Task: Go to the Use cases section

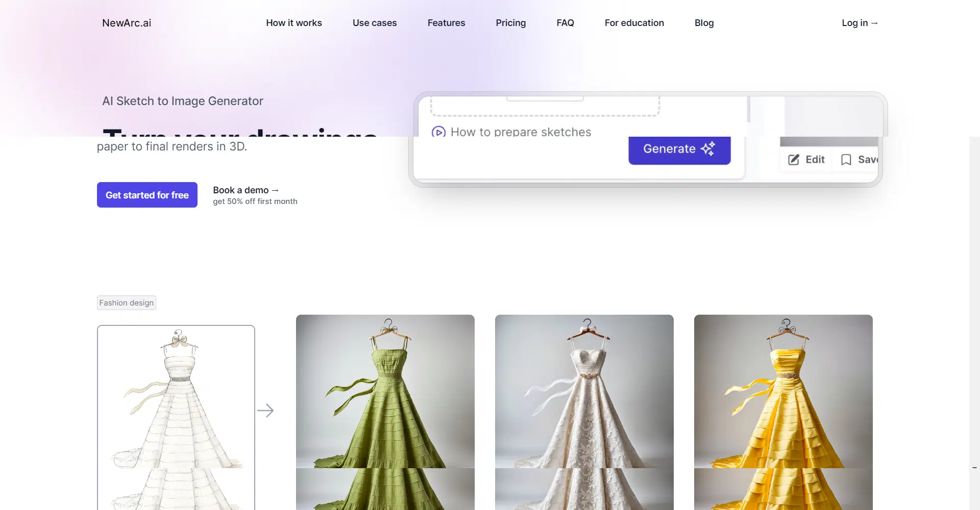Action: point(374,23)
